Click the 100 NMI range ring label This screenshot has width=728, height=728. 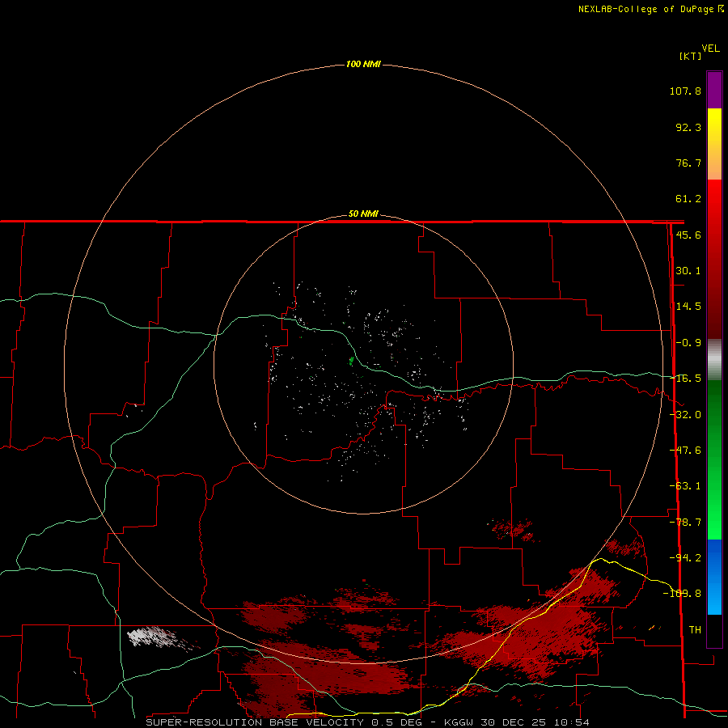pos(363,64)
